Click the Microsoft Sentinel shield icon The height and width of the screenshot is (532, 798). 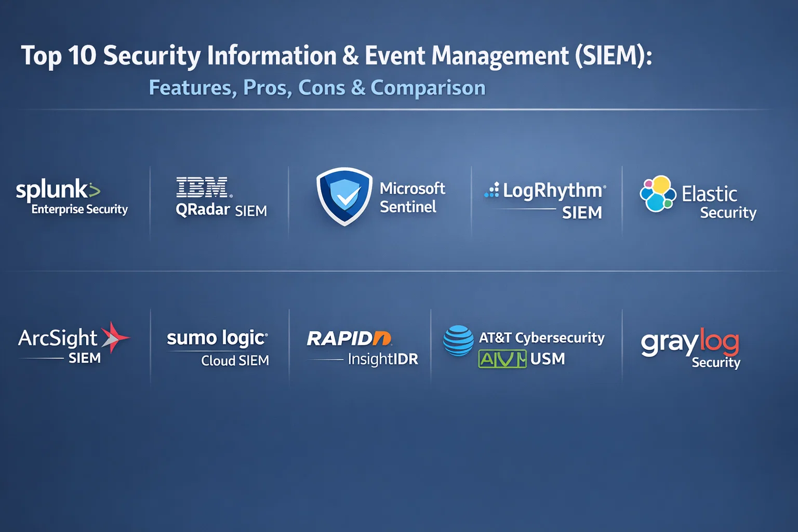coord(344,196)
